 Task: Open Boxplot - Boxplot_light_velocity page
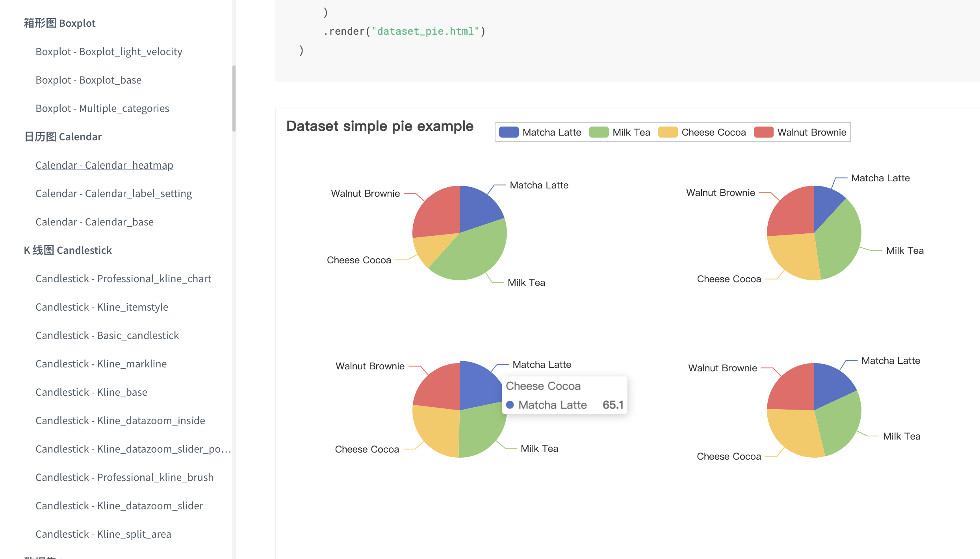[x=109, y=52]
